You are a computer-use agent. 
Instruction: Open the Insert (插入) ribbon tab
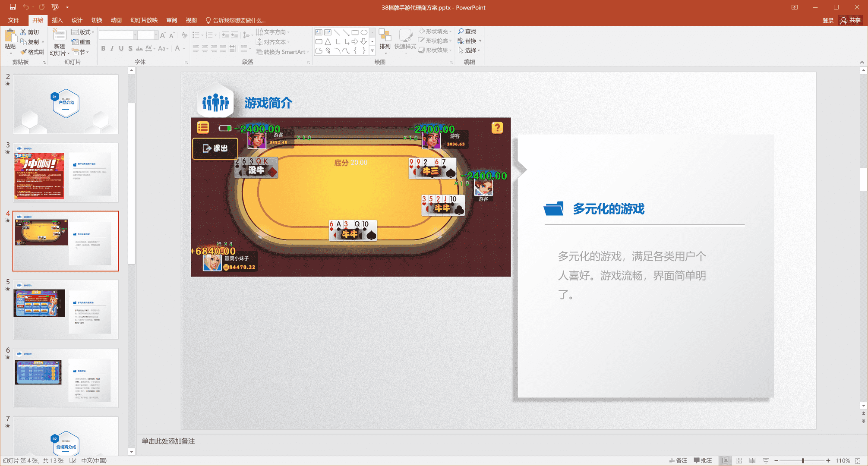(x=57, y=20)
